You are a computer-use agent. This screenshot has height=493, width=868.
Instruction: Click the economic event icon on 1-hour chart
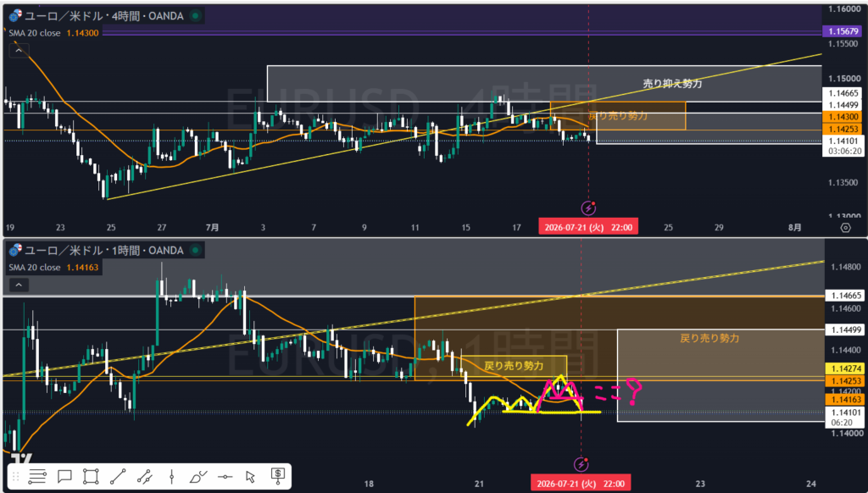click(x=581, y=463)
